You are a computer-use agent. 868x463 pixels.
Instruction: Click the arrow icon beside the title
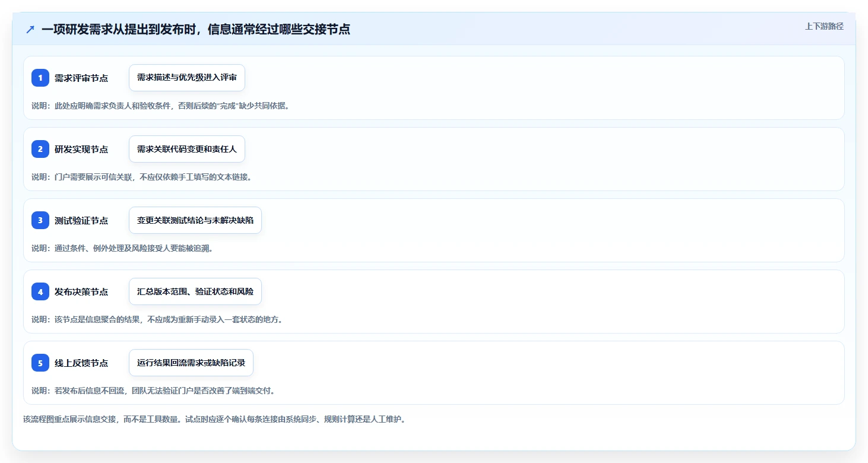30,29
